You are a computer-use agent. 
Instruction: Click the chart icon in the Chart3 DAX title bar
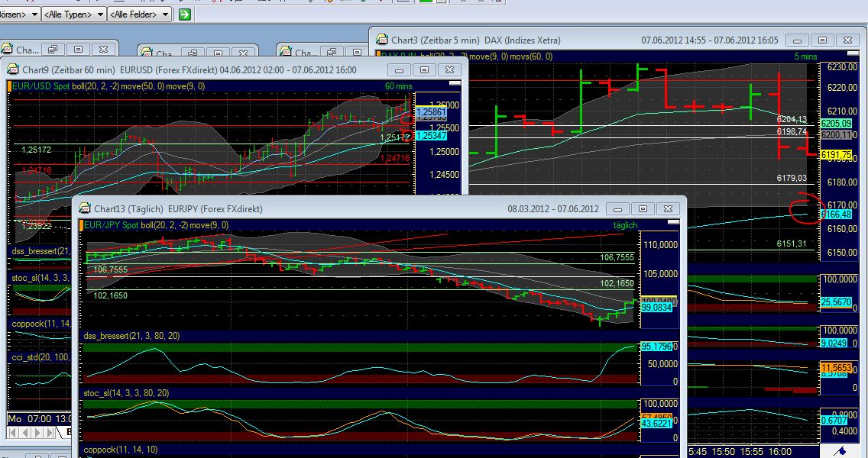coord(381,40)
